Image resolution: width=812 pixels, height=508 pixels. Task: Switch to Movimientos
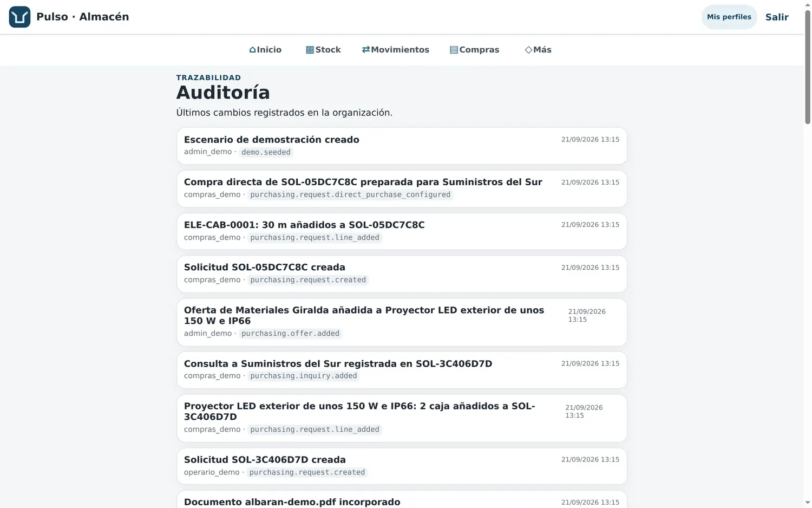396,50
